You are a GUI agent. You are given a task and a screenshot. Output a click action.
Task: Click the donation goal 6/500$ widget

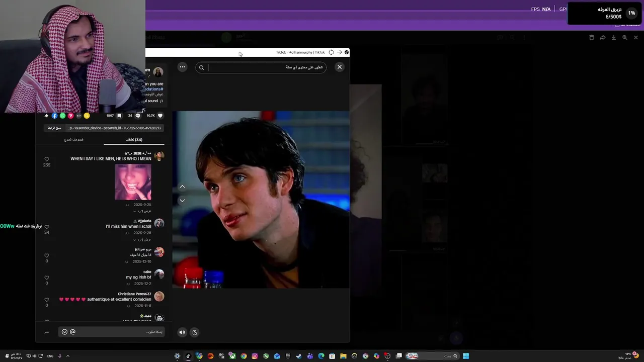click(x=604, y=13)
